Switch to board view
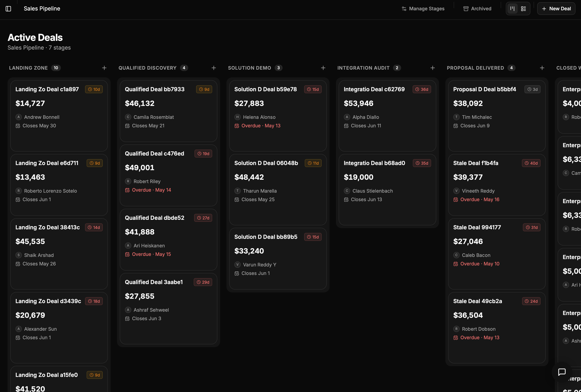The image size is (581, 392). click(x=512, y=9)
